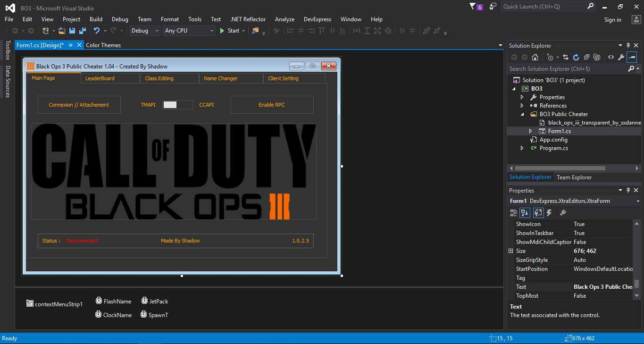The height and width of the screenshot is (344, 644).
Task: Toggle auto-hide pin on Properties panel
Action: pyautogui.click(x=628, y=190)
